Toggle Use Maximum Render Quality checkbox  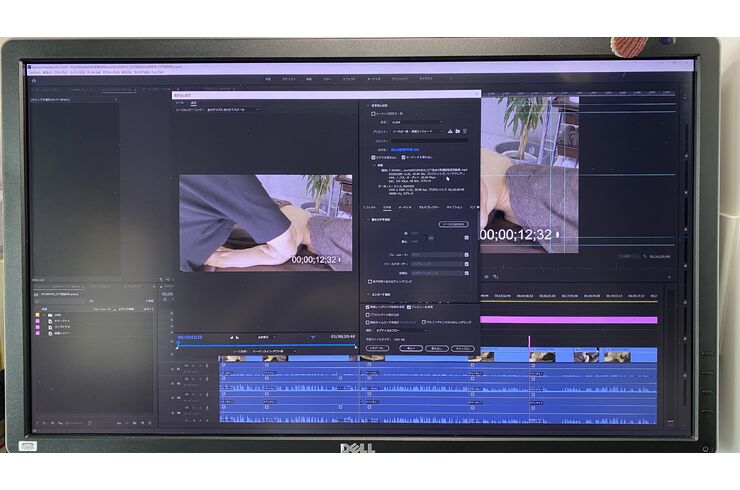point(368,307)
